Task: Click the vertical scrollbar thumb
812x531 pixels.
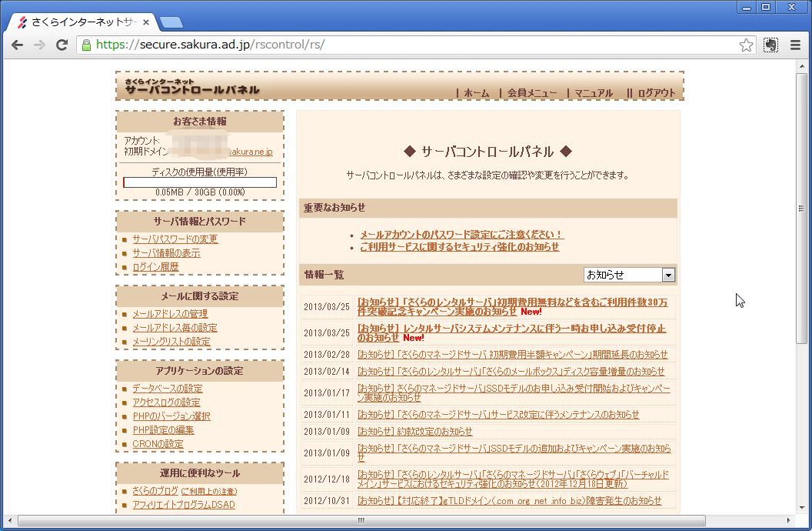Action: coord(802,209)
